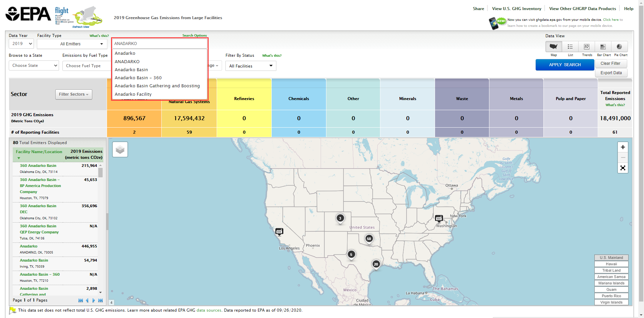Open the Choose State dropdown

click(34, 65)
